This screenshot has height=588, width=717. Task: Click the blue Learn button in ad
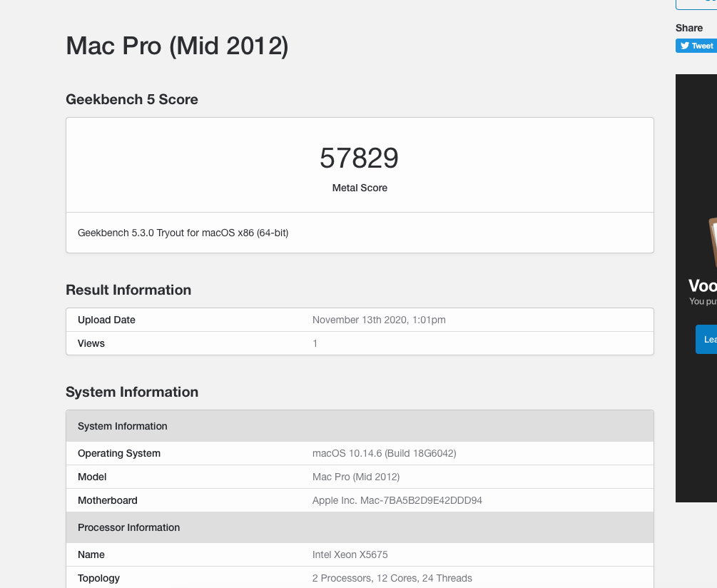coord(706,339)
